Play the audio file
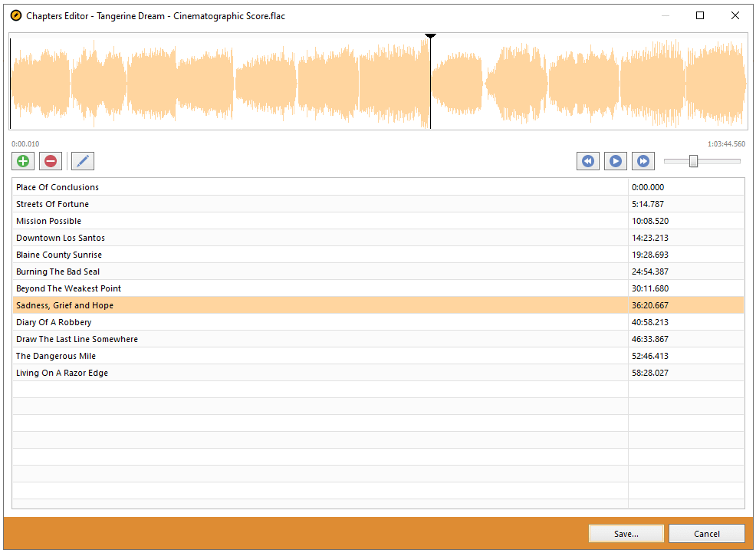The width and height of the screenshot is (756, 553). pyautogui.click(x=615, y=161)
